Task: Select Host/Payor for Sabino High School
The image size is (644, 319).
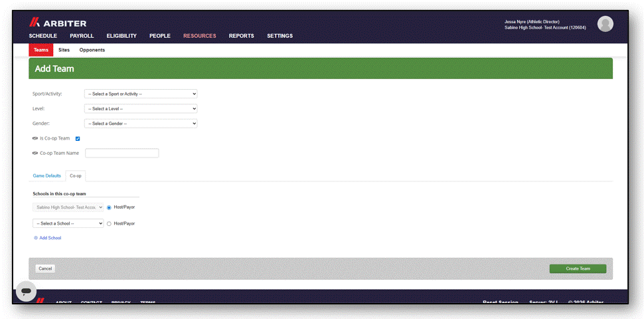Action: pos(109,207)
